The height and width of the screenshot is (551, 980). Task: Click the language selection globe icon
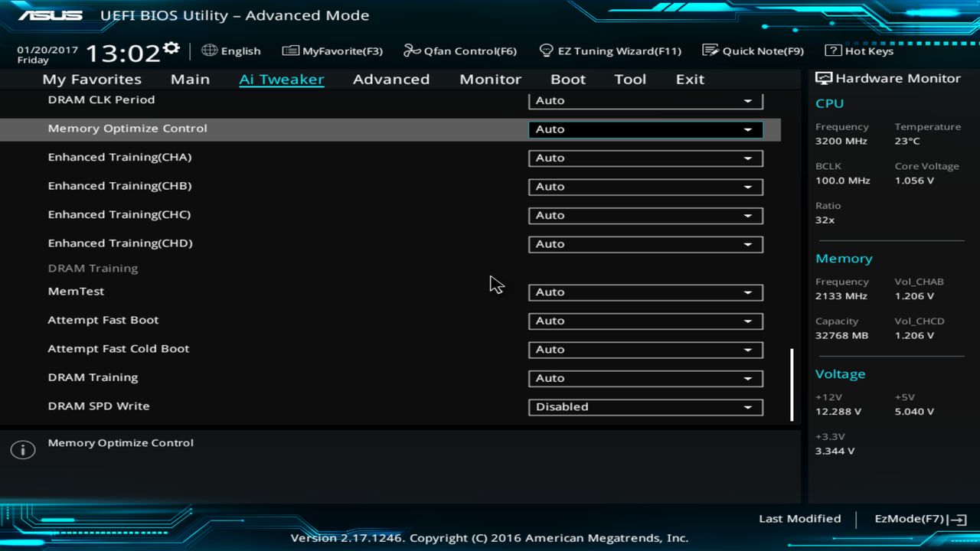coord(209,51)
